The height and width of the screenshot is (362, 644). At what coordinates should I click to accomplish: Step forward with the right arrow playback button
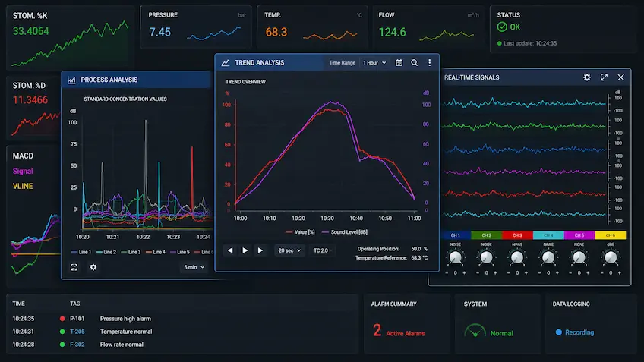[x=260, y=250]
